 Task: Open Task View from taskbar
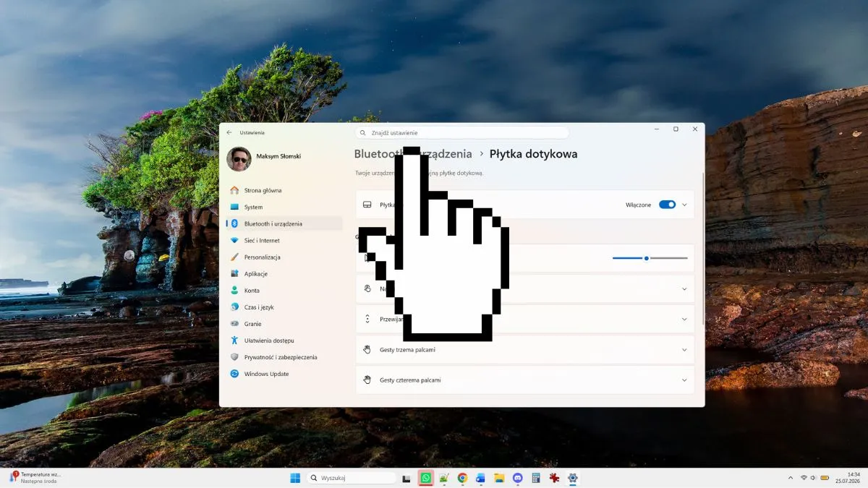pos(407,478)
